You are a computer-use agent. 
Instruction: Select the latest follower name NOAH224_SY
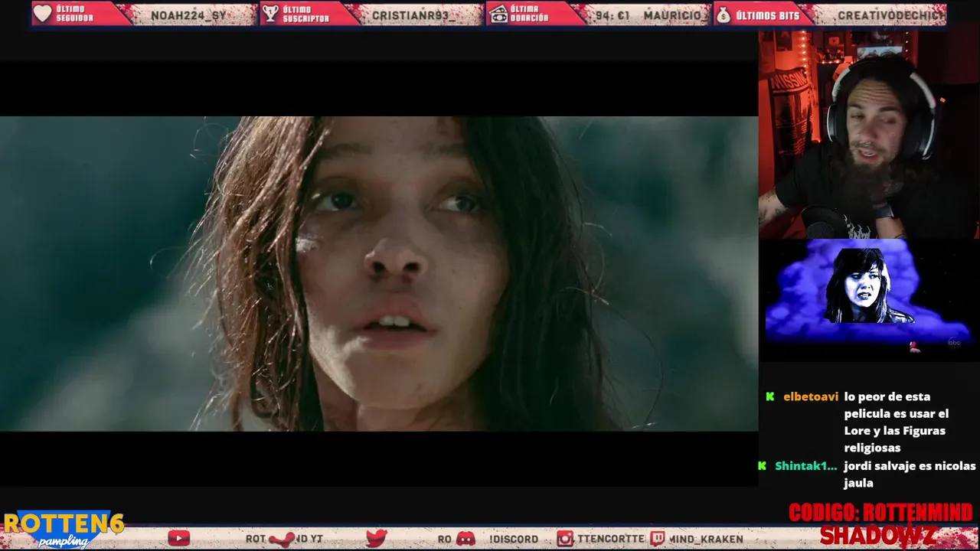coord(188,15)
